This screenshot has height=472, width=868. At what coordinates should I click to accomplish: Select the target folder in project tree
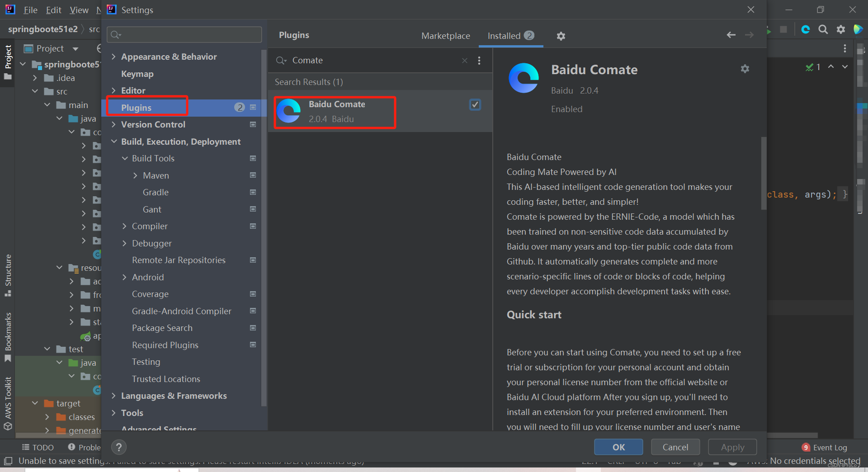click(x=68, y=403)
